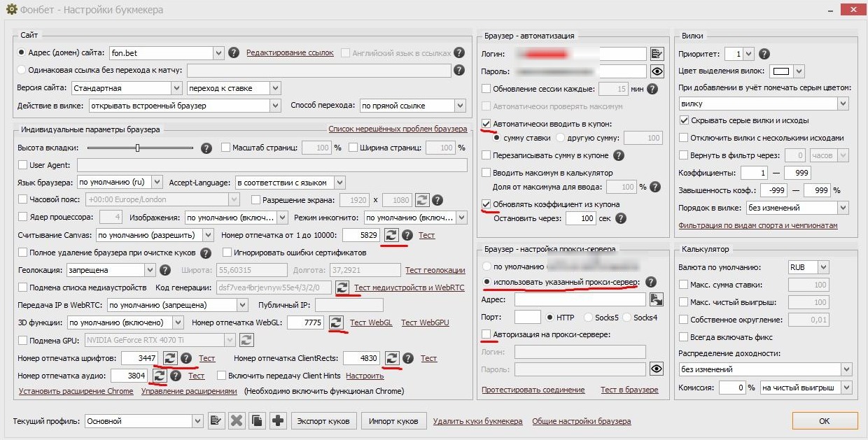This screenshot has height=440, width=868.
Task: Open help for site address field
Action: coord(234,52)
